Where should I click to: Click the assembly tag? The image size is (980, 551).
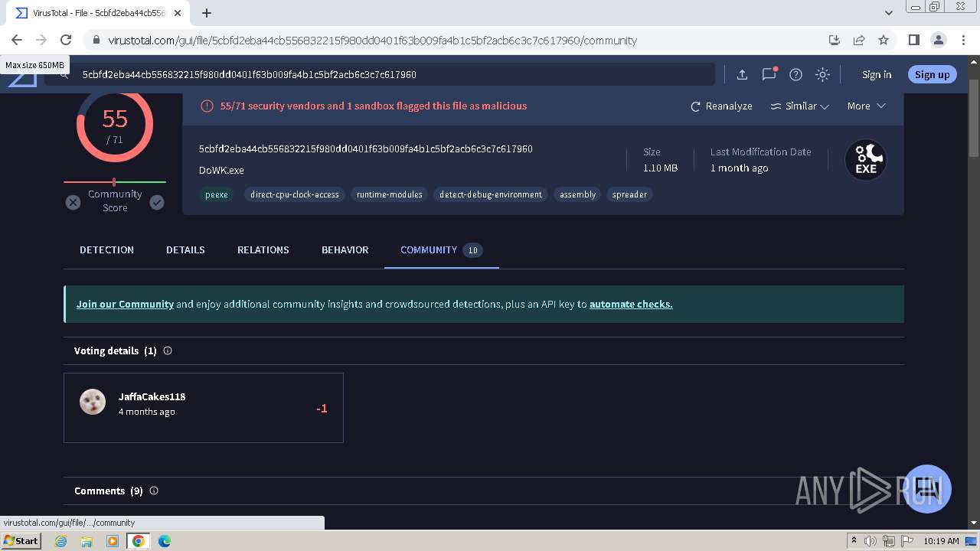click(577, 194)
